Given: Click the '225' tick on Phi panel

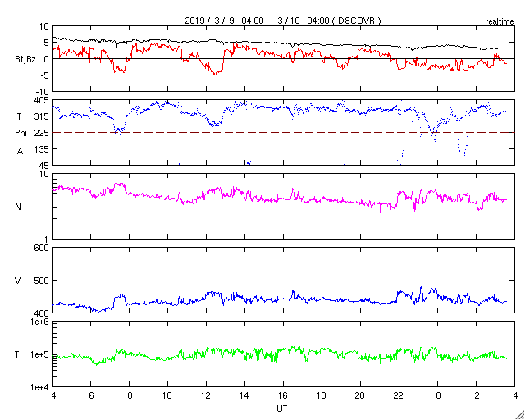Looking at the screenshot, I should 42,133.
